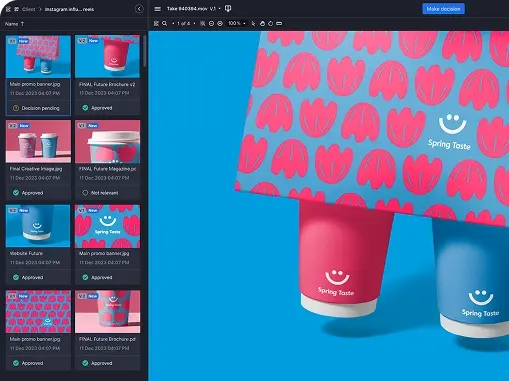The image size is (509, 381).
Task: Open the Client breadcrumb link
Action: [x=28, y=9]
